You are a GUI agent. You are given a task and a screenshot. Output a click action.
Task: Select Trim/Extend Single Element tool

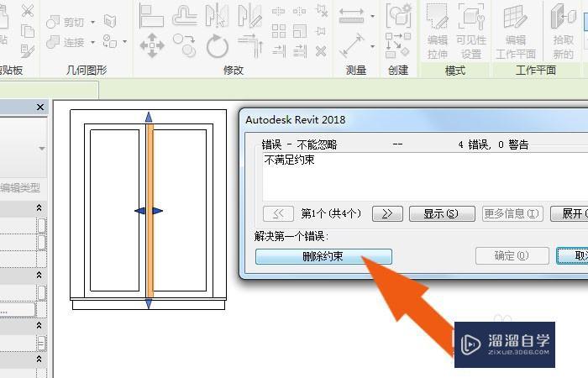[x=279, y=50]
